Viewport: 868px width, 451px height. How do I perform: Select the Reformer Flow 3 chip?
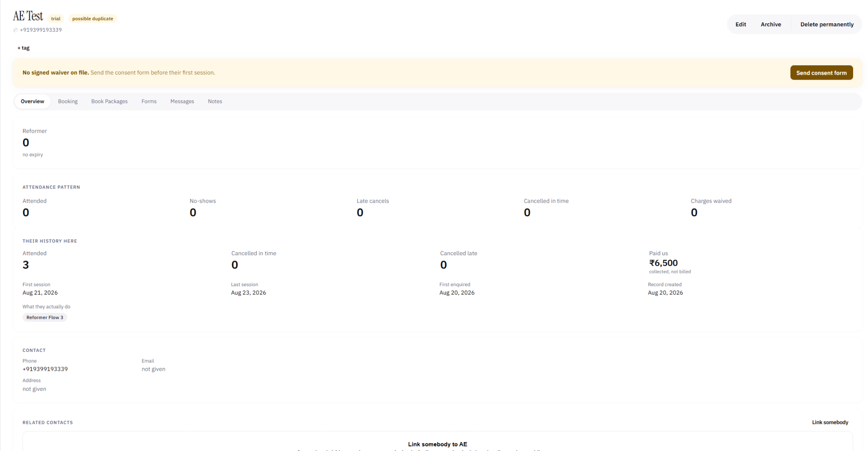pyautogui.click(x=45, y=317)
